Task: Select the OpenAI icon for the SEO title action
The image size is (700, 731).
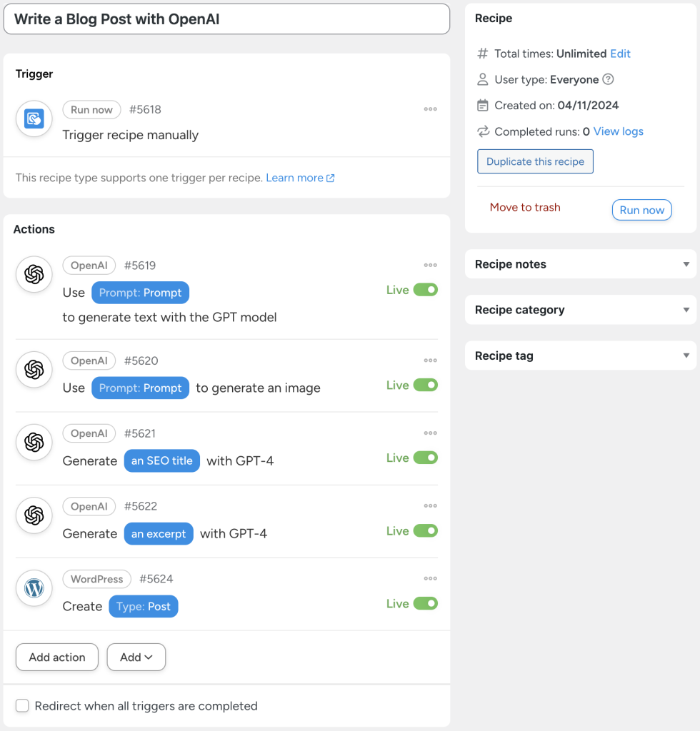Action: [34, 443]
